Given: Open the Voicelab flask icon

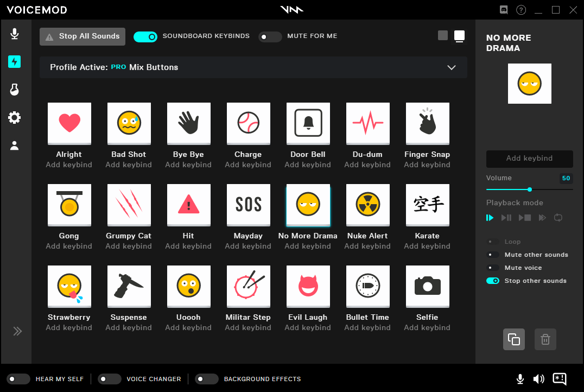Looking at the screenshot, I should point(15,90).
